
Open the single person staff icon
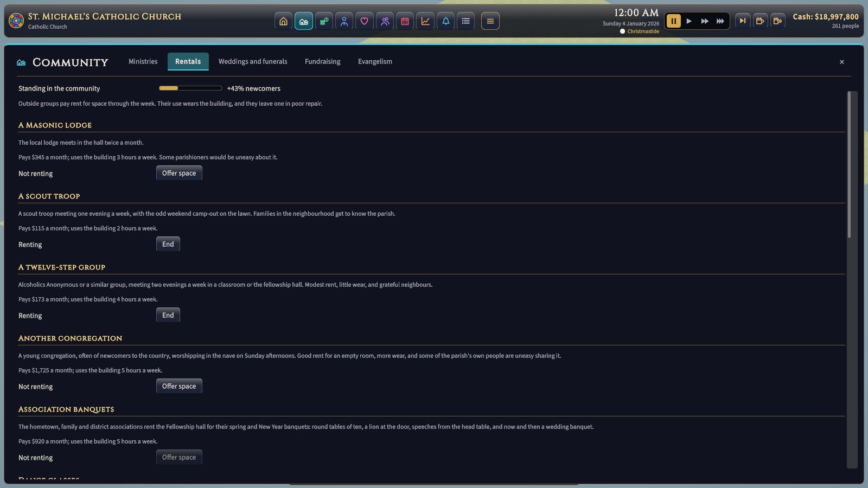(344, 21)
